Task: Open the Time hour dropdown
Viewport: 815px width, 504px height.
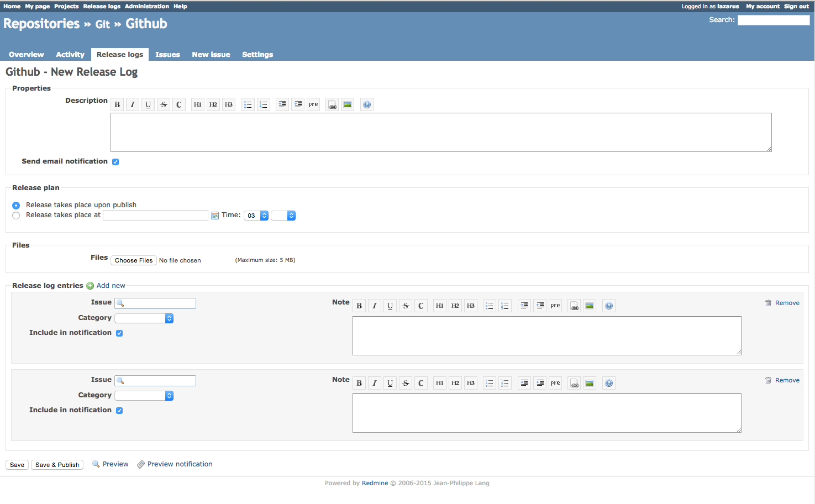Action: 256,216
